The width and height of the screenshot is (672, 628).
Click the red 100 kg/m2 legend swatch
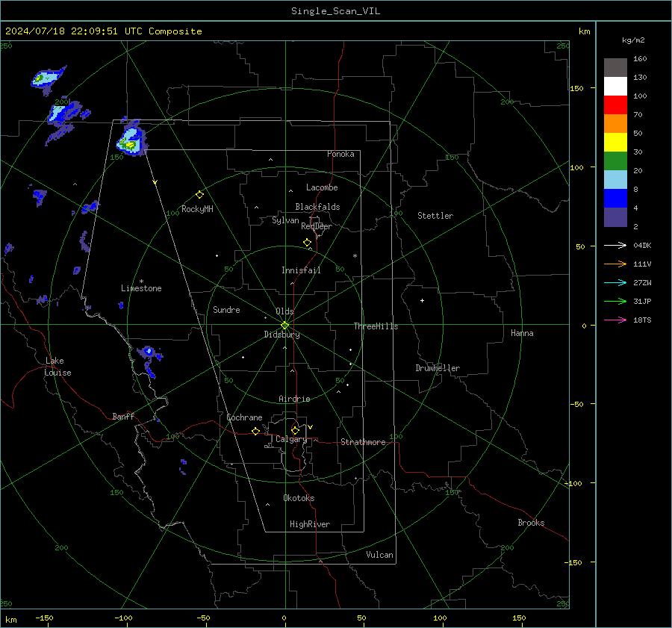pyautogui.click(x=615, y=105)
